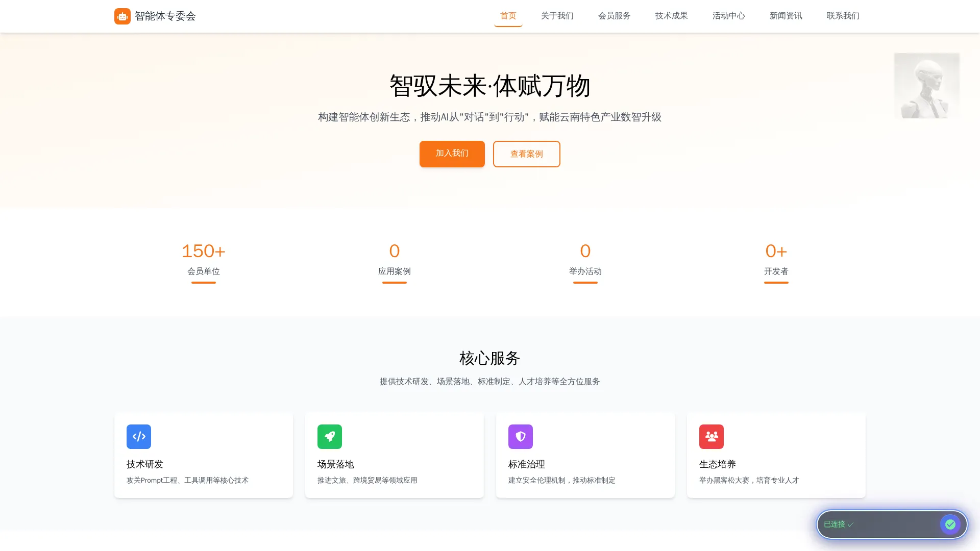Screen dimensions: 980x551
Task: Open the 活动中心 page
Action: point(728,16)
